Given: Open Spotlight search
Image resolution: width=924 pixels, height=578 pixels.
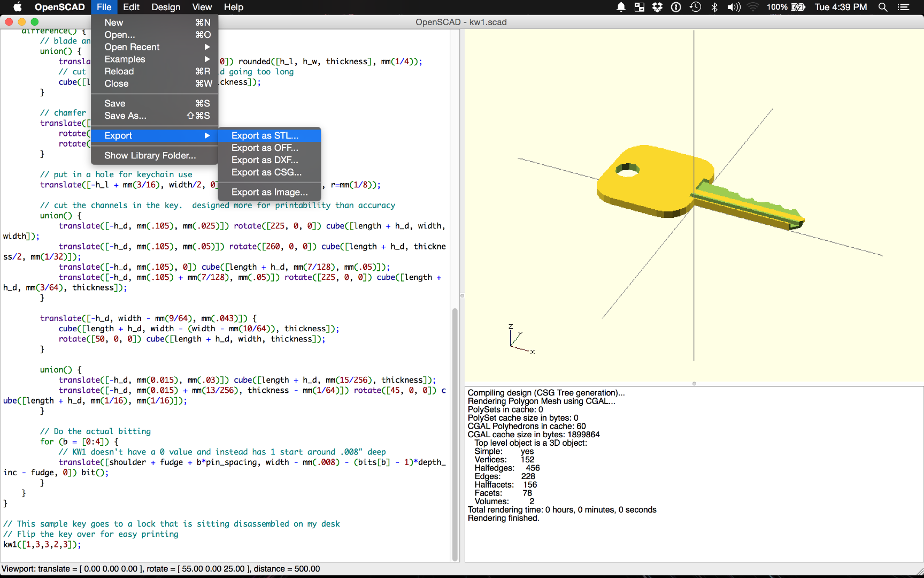Looking at the screenshot, I should [883, 7].
